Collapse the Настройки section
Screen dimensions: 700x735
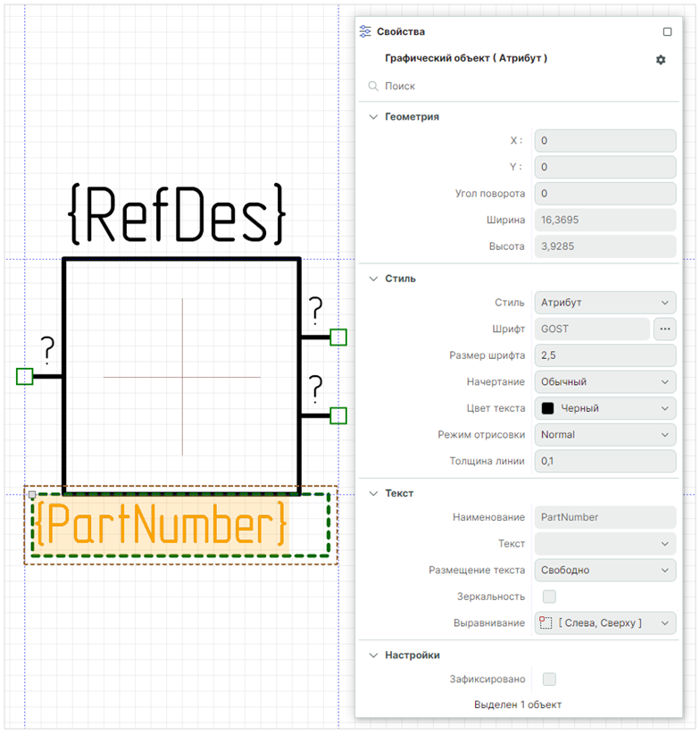pos(373,656)
